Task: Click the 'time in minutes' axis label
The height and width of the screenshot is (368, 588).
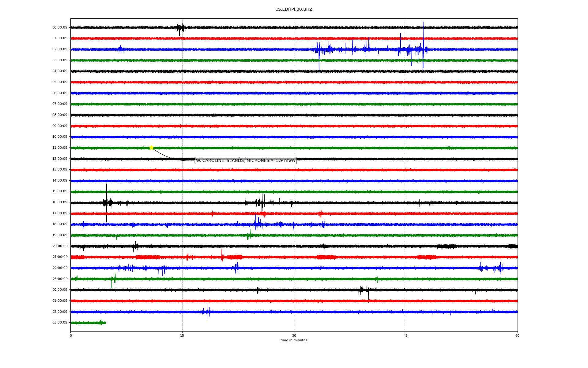Action: pyautogui.click(x=293, y=340)
